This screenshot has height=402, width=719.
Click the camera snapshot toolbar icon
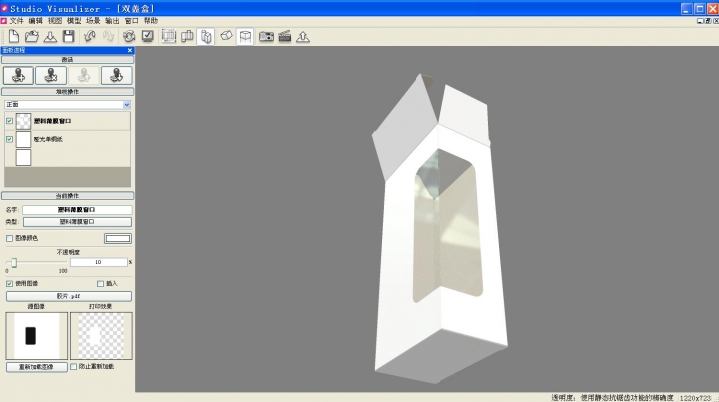[x=266, y=36]
